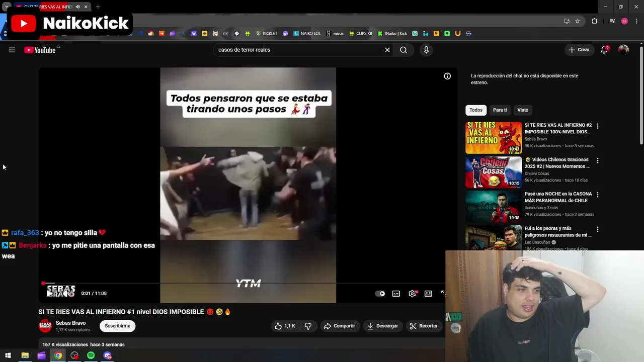Open Spotify from the taskbar

[x=91, y=355]
